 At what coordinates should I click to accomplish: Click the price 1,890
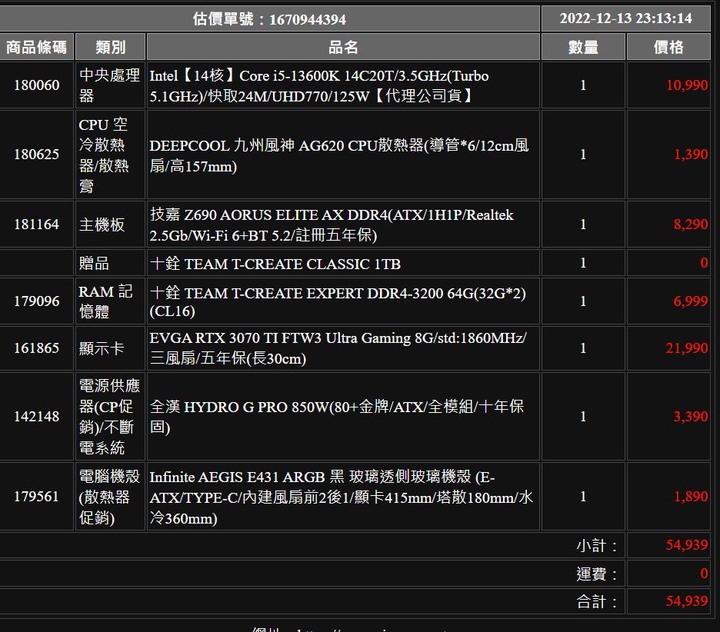point(691,497)
